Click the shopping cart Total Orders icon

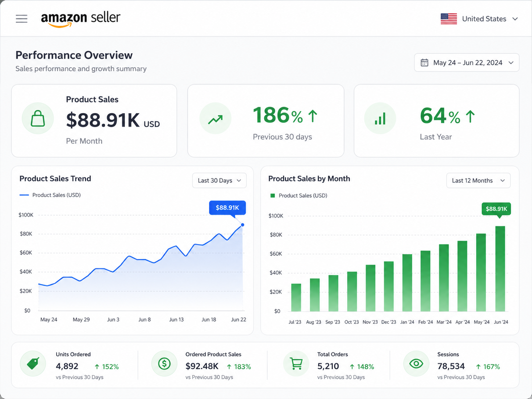[296, 364]
